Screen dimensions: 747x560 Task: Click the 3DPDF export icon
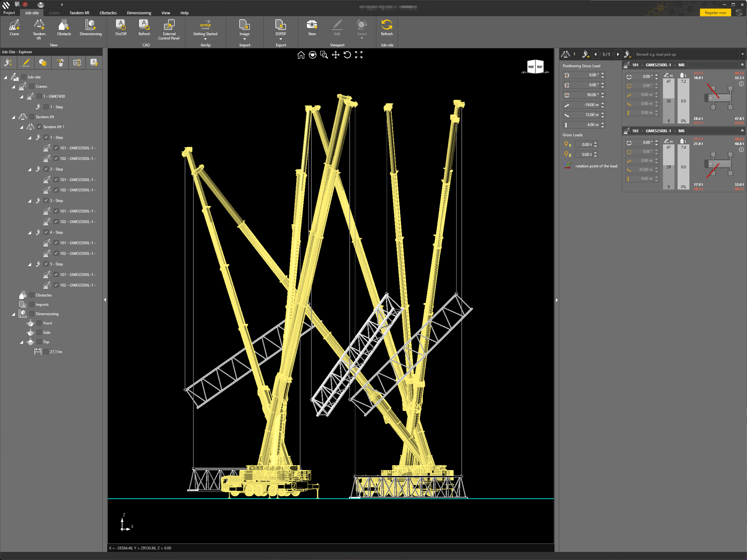[x=280, y=25]
